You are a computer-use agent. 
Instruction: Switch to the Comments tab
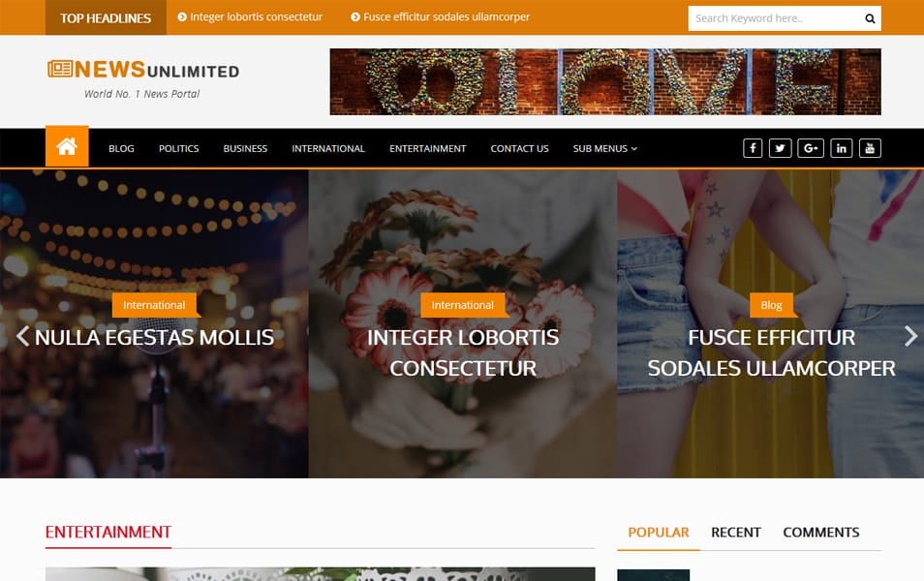pos(821,532)
